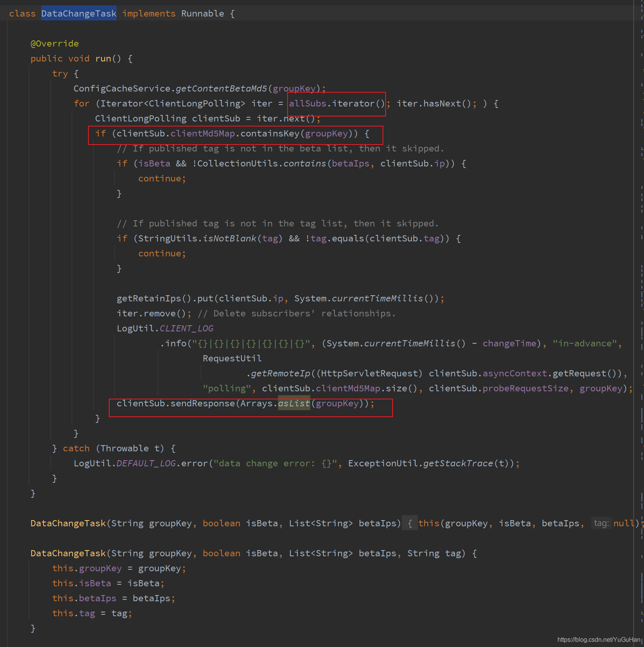The width and height of the screenshot is (644, 647).
Task: Click the editor's vertical scrollbar marker strip
Action: pos(642,323)
